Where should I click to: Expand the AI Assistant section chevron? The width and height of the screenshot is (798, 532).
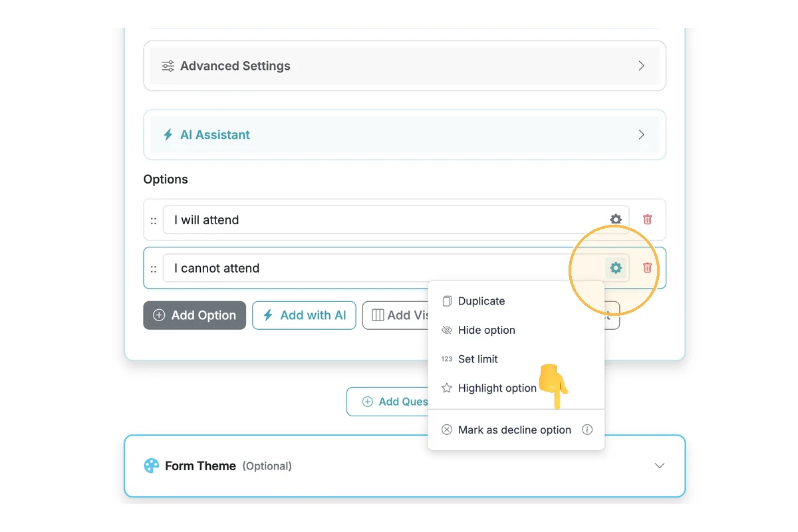coord(641,135)
